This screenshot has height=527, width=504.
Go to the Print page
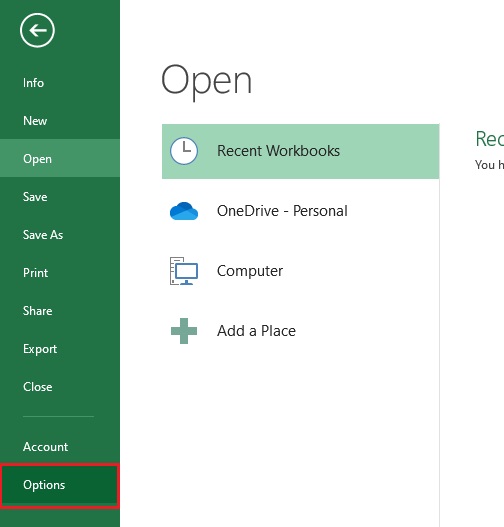click(x=60, y=273)
